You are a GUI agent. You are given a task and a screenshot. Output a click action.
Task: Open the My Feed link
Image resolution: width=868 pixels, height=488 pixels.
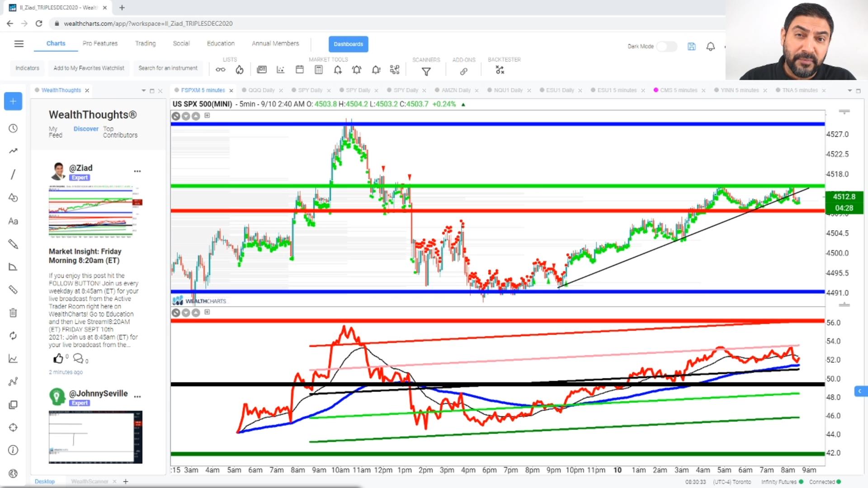click(x=56, y=132)
